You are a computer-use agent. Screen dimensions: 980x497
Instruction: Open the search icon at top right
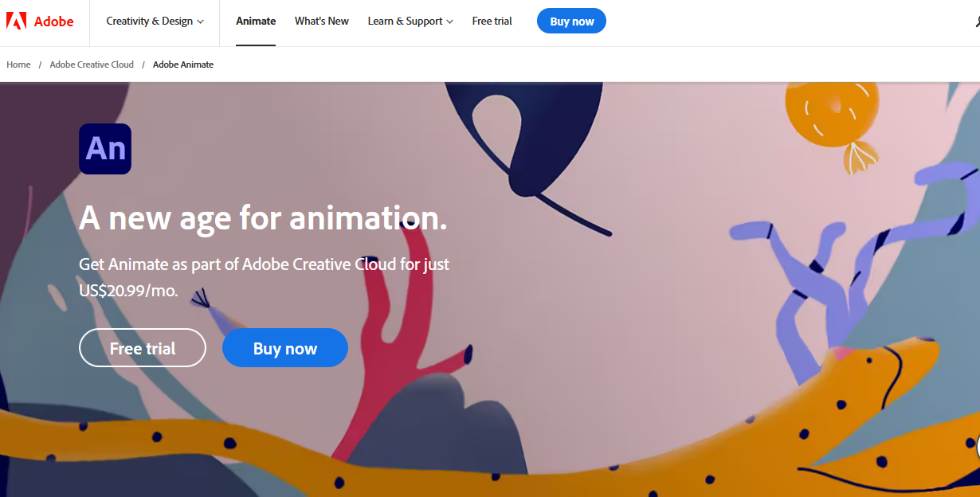click(976, 22)
